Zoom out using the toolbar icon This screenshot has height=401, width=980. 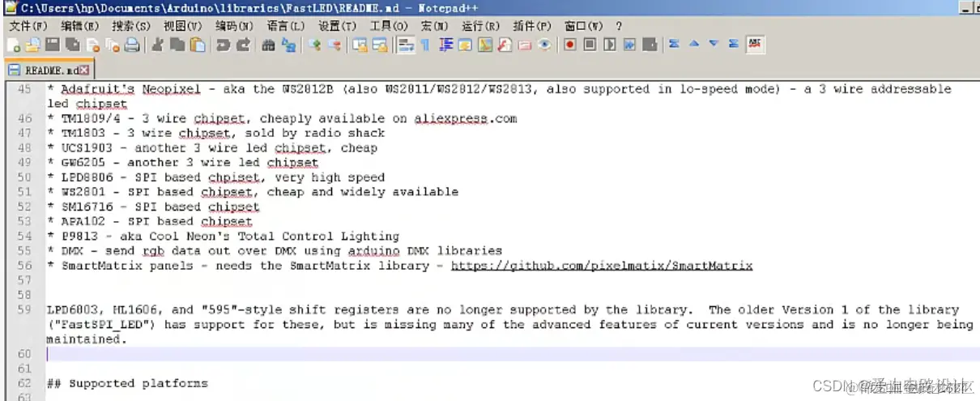tap(334, 45)
